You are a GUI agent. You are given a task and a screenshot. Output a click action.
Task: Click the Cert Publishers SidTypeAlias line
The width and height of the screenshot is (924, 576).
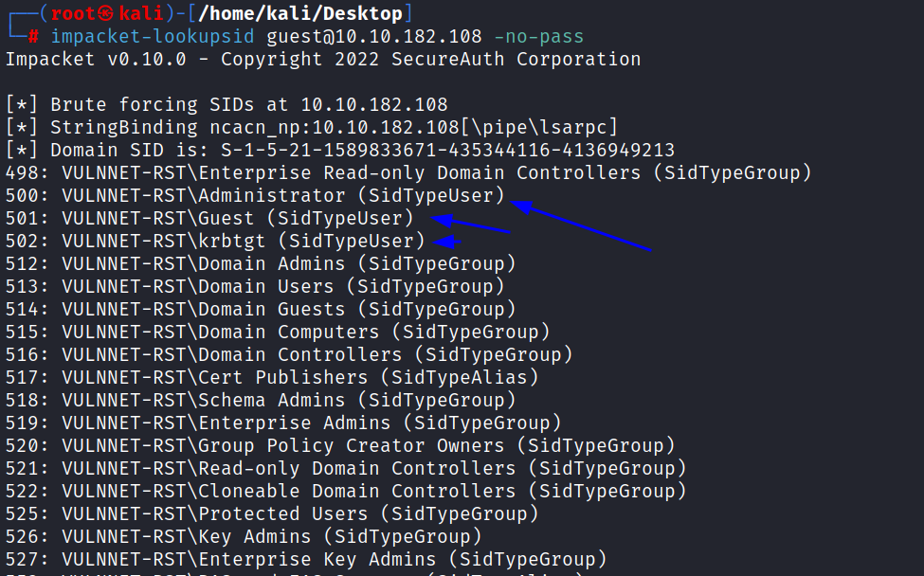click(272, 377)
